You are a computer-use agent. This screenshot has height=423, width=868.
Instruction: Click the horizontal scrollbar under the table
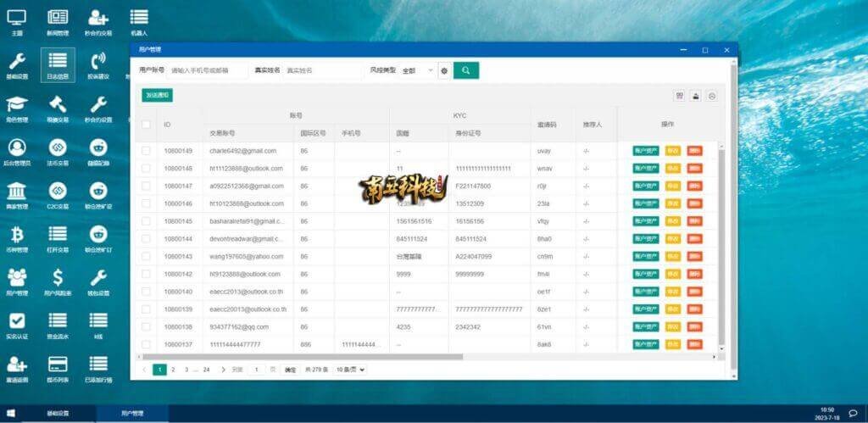click(x=339, y=357)
